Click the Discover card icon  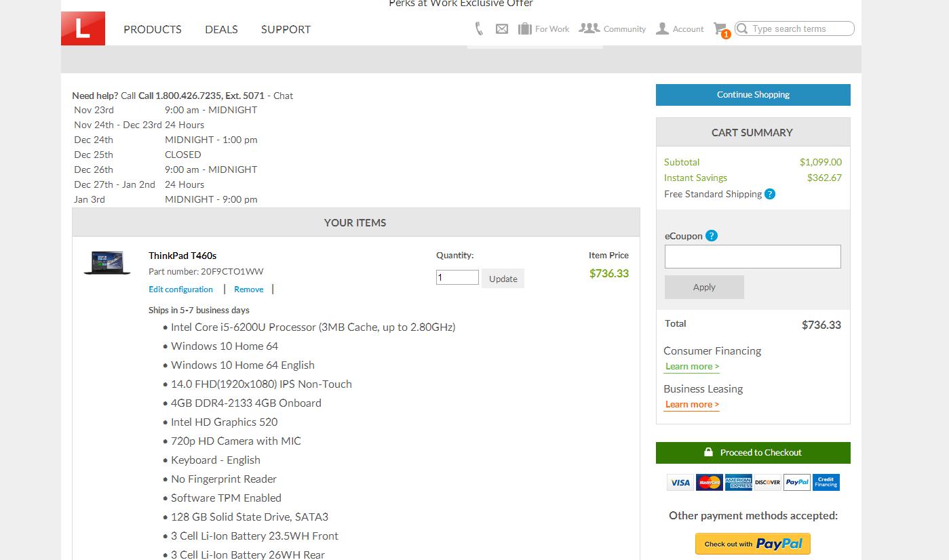(767, 482)
